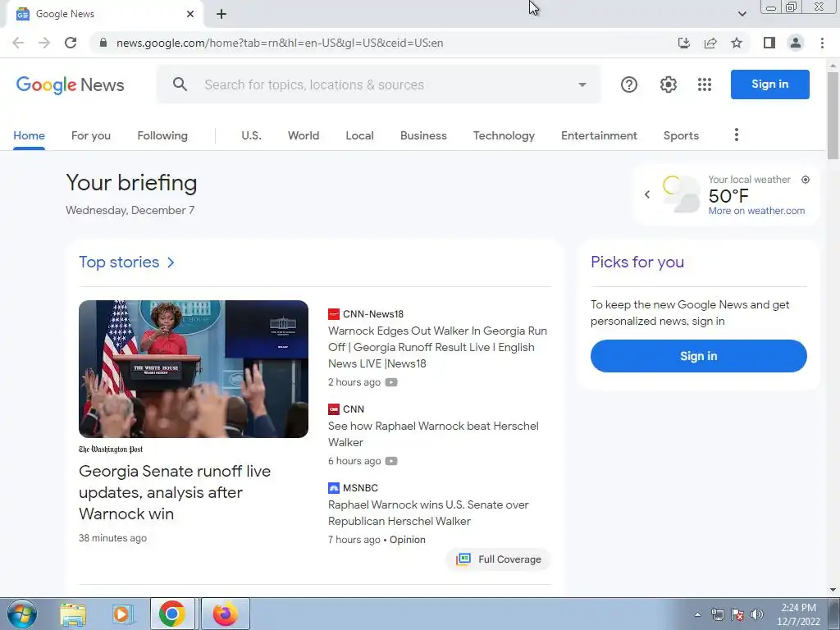This screenshot has width=840, height=630.
Task: Open the Top stories heading link
Action: [127, 262]
